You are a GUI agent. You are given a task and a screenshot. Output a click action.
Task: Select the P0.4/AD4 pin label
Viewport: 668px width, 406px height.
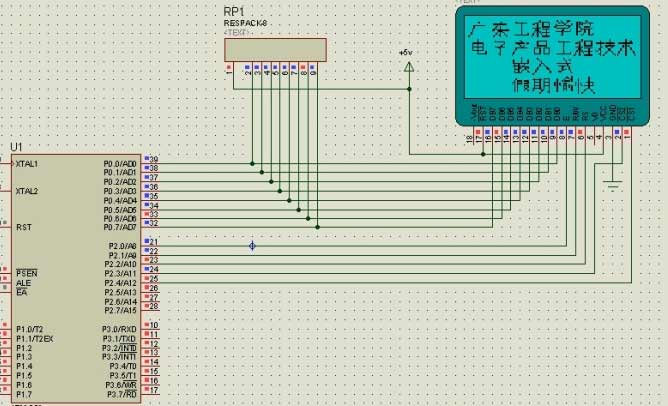point(120,201)
